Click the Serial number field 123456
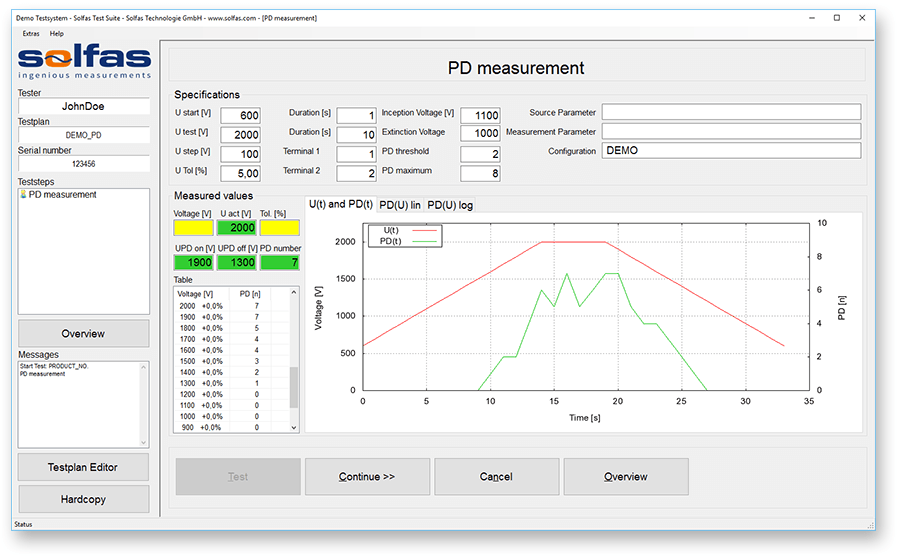 click(84, 164)
